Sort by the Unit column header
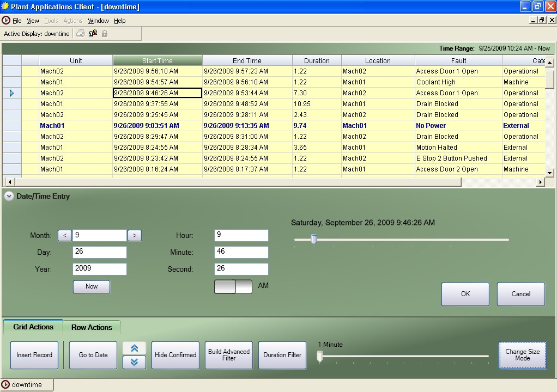The height and width of the screenshot is (392, 557). (x=76, y=60)
